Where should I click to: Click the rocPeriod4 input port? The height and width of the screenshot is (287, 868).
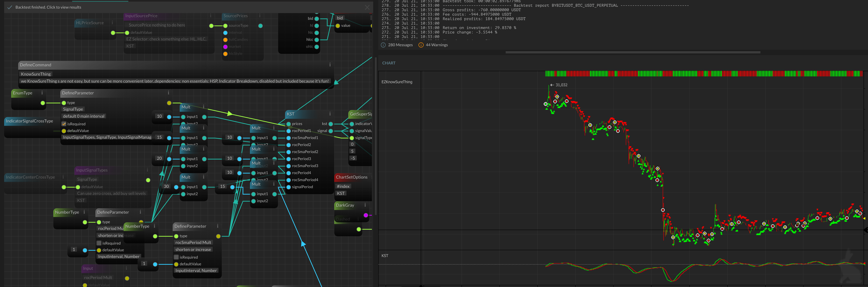pos(288,173)
